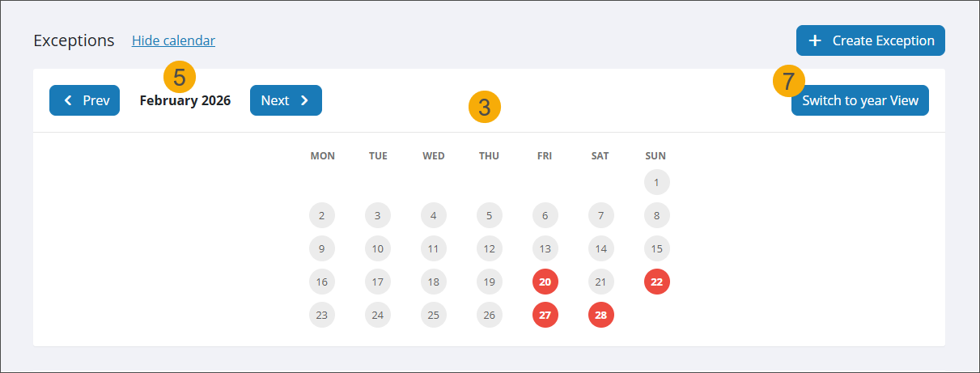
Task: Hide the calendar via the link
Action: tap(173, 40)
